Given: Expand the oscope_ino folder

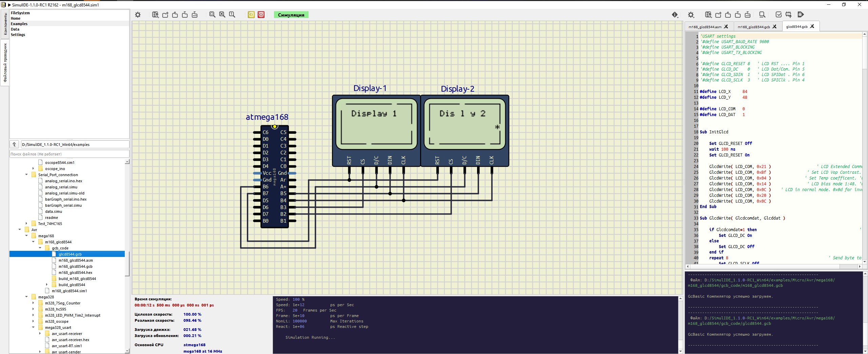Looking at the screenshot, I should click(x=33, y=169).
